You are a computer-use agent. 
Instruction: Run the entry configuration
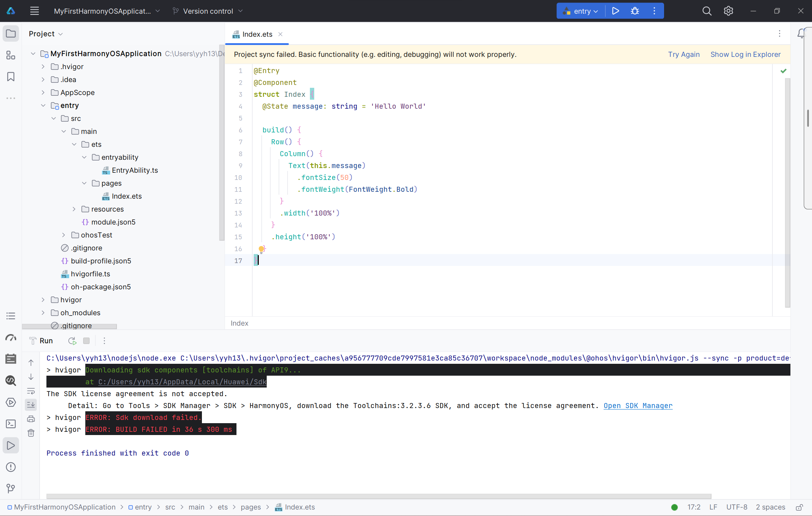tap(615, 11)
